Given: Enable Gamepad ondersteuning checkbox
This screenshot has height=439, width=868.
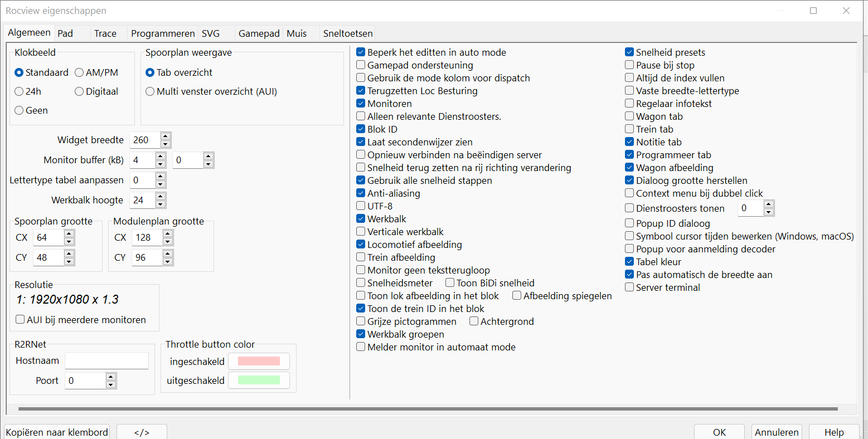Looking at the screenshot, I should (361, 65).
